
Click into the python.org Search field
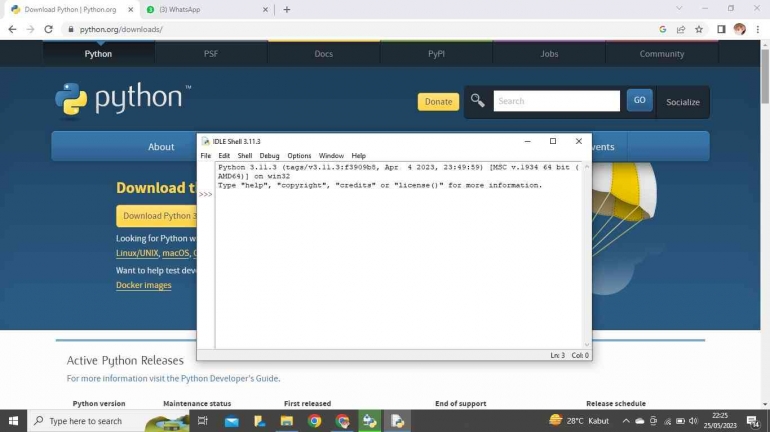click(556, 101)
